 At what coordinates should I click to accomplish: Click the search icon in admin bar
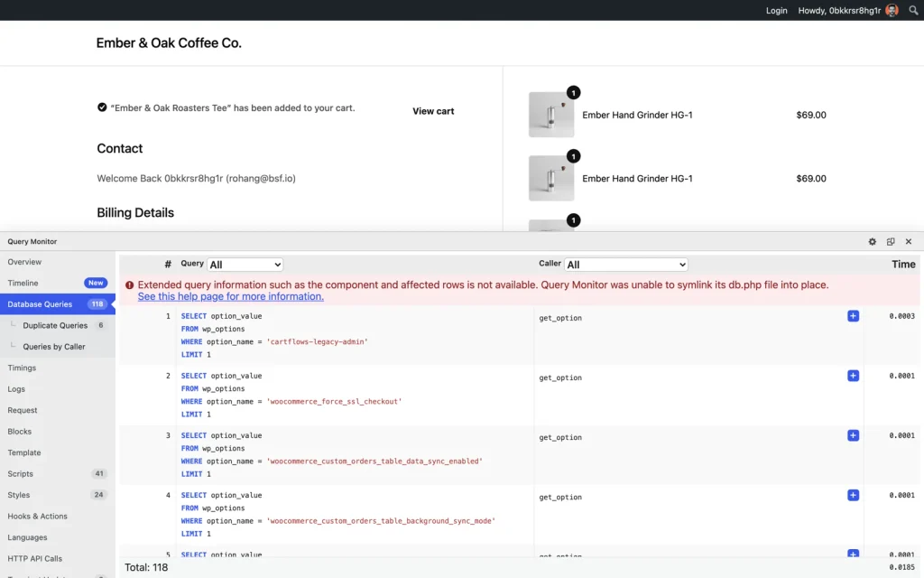[913, 10]
